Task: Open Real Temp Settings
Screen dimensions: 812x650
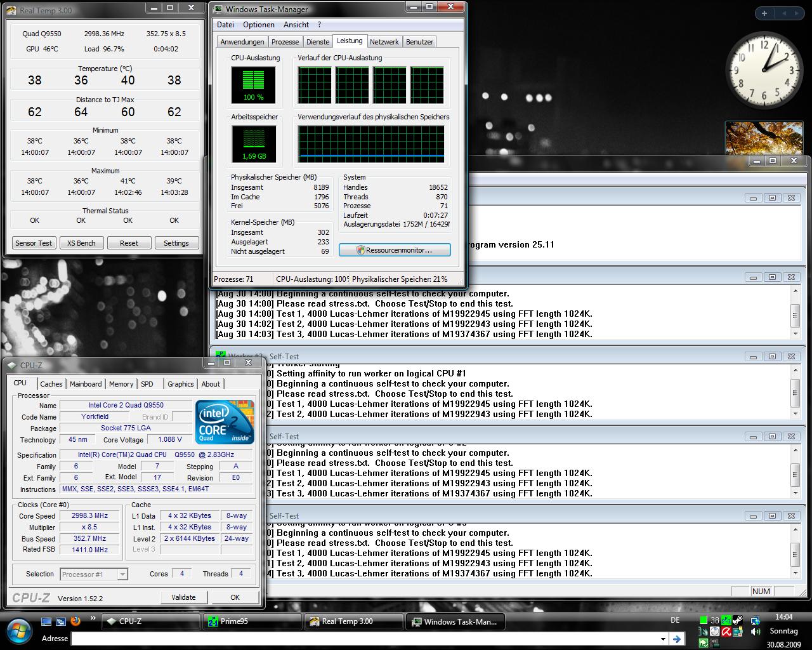Action: [x=176, y=243]
